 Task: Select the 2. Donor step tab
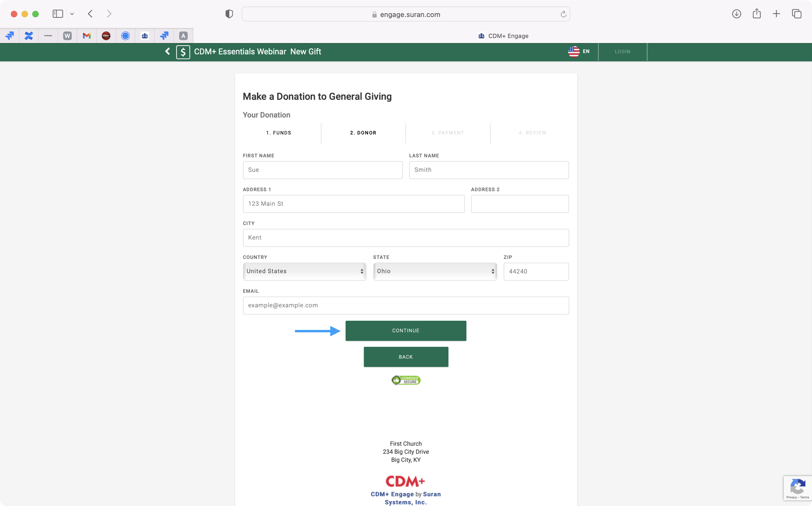(363, 133)
